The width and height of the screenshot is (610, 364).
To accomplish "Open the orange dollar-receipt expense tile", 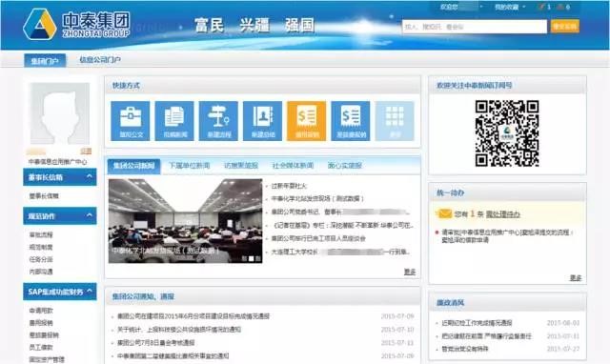I will 307,121.
